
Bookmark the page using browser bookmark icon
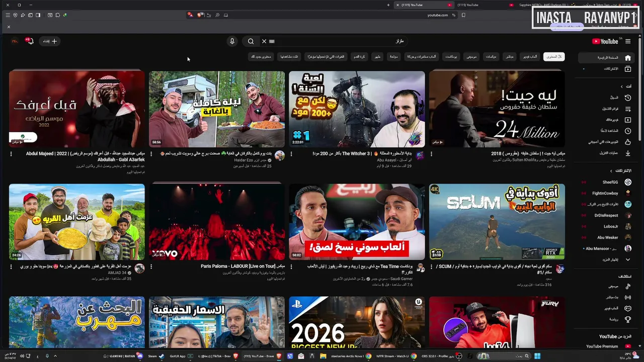(x=463, y=15)
